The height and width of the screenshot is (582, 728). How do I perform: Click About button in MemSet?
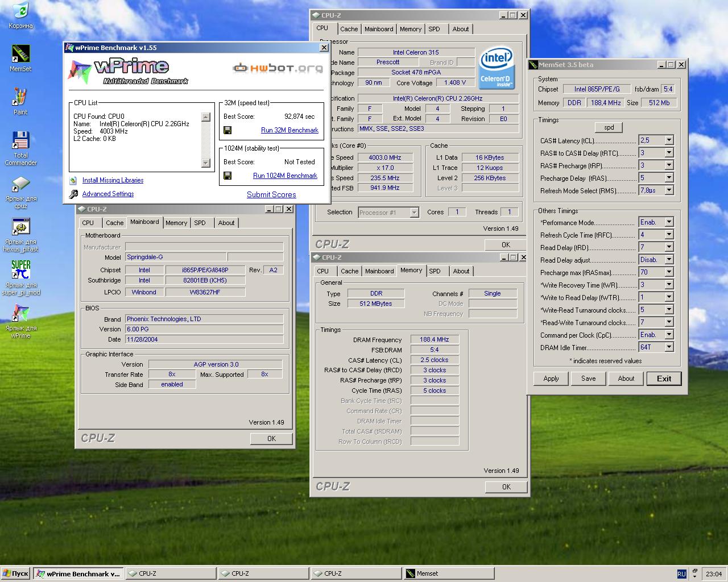(x=626, y=379)
